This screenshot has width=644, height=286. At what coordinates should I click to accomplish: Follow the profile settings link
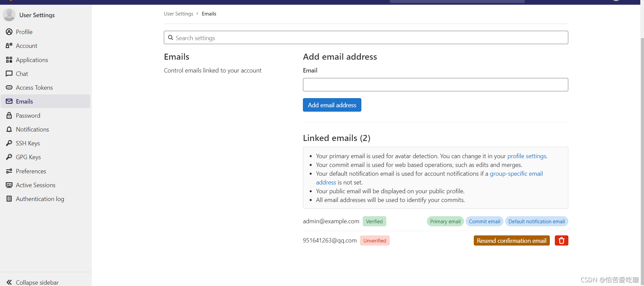[x=527, y=156]
